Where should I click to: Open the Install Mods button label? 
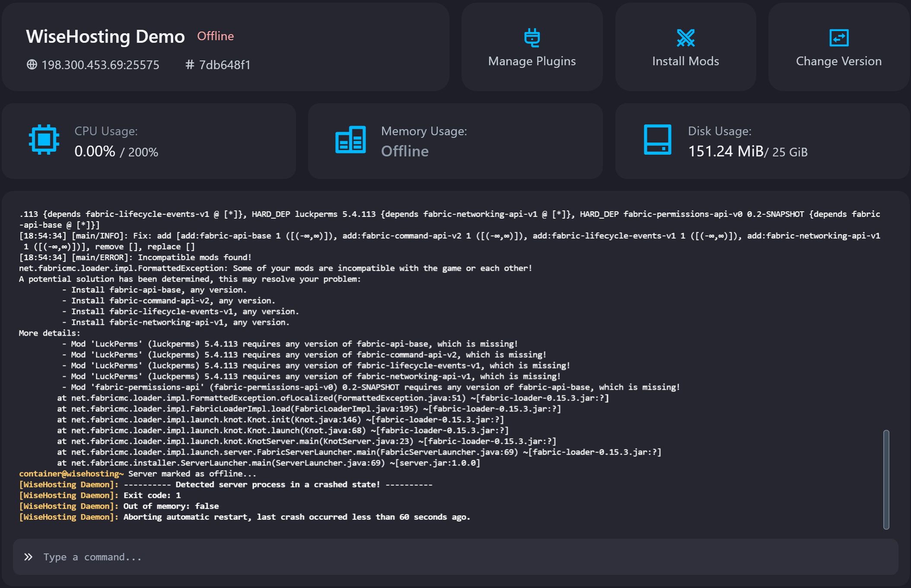click(x=685, y=61)
